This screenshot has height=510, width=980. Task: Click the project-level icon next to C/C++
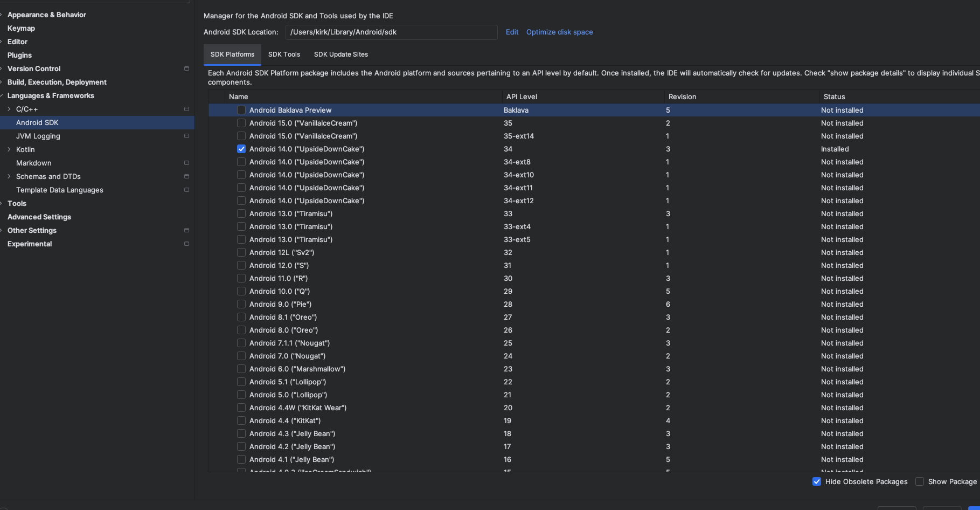pos(186,109)
